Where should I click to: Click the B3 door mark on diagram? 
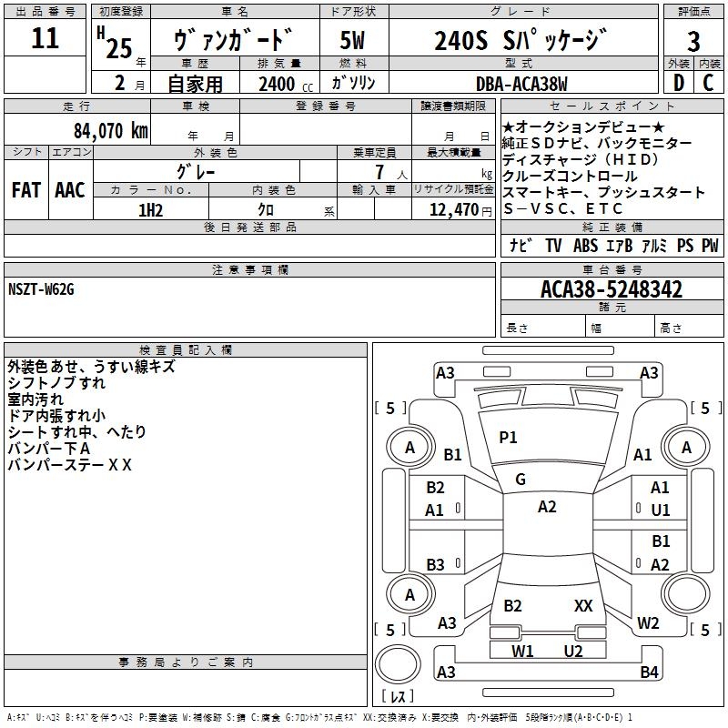pyautogui.click(x=435, y=564)
